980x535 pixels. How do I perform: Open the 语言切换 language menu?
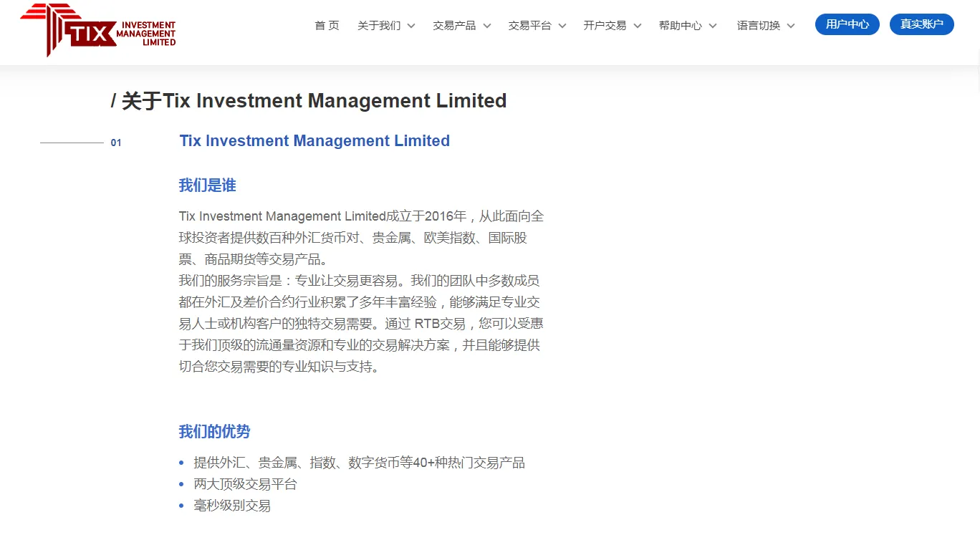click(759, 25)
